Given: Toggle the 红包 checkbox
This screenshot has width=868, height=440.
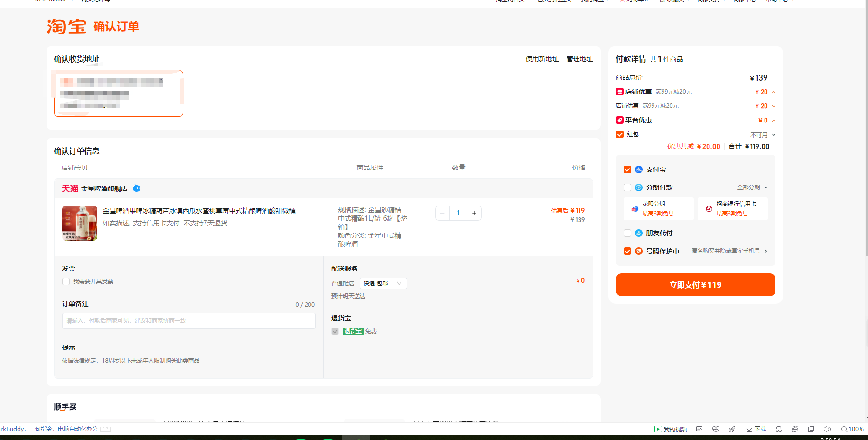Looking at the screenshot, I should pos(620,134).
